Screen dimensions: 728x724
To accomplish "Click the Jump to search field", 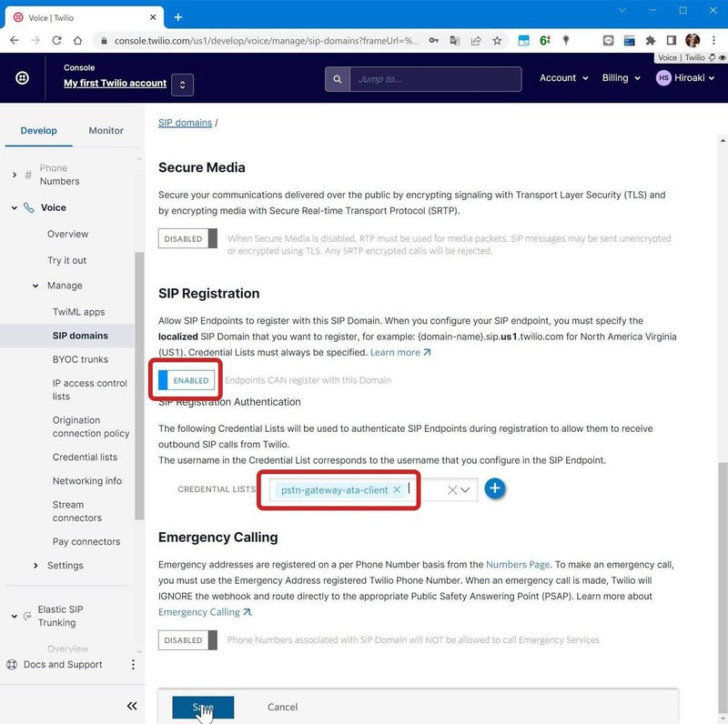I will 436,79.
